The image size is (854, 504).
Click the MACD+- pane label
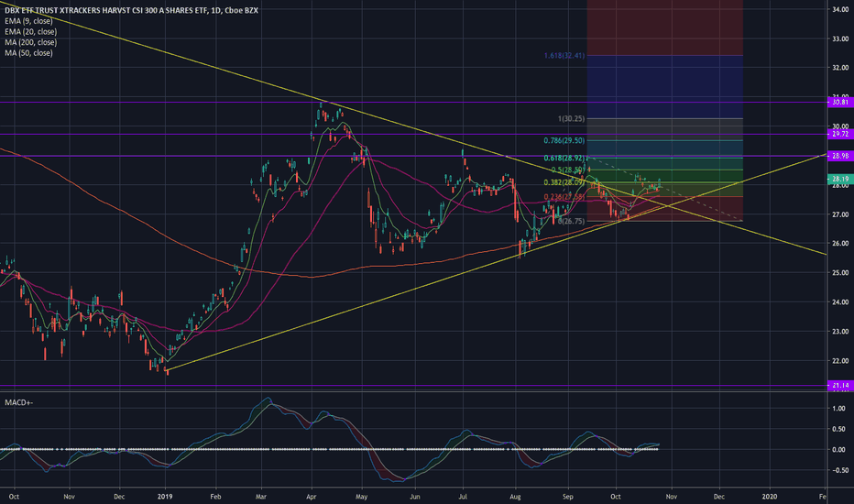coord(19,402)
